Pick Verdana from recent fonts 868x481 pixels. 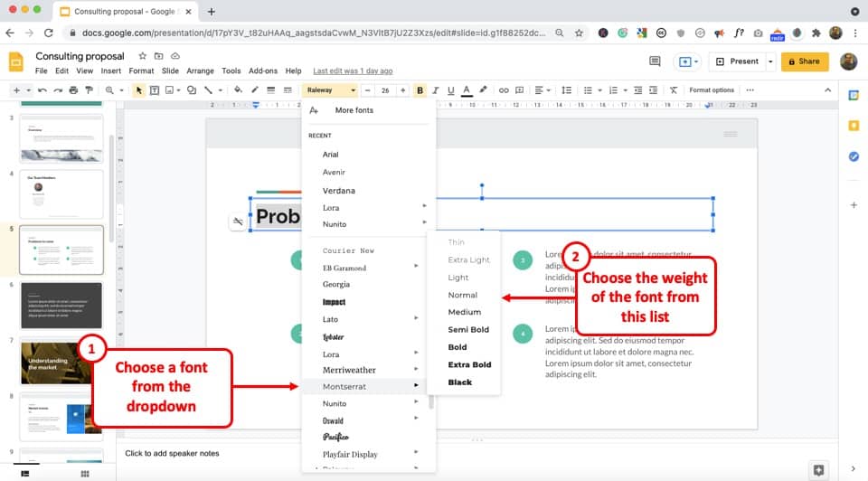click(339, 191)
